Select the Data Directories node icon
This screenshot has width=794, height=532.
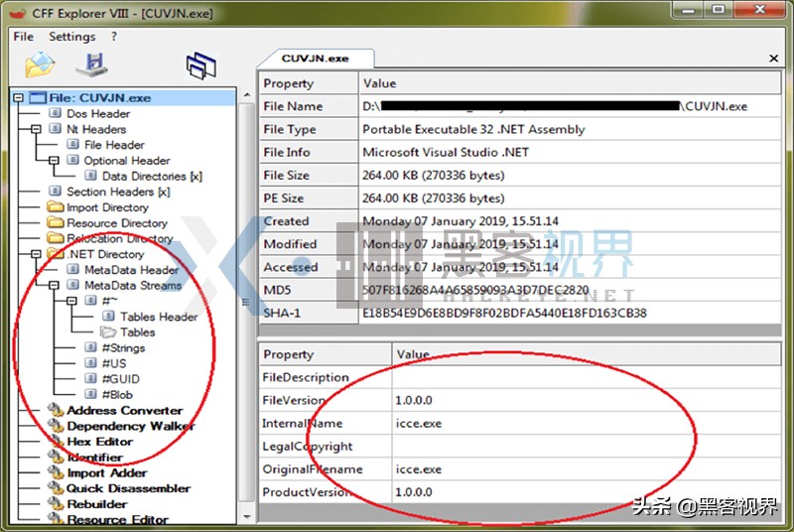point(90,176)
